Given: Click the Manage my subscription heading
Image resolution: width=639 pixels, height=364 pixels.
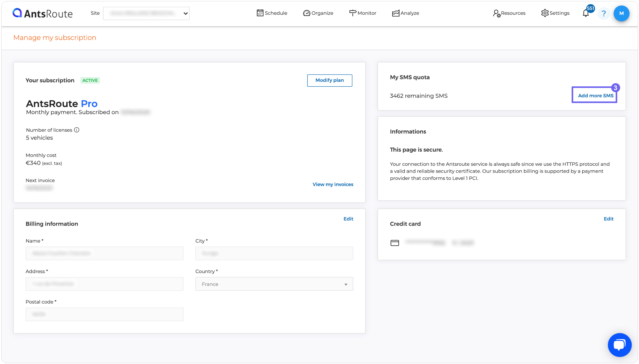Looking at the screenshot, I should click(x=55, y=38).
